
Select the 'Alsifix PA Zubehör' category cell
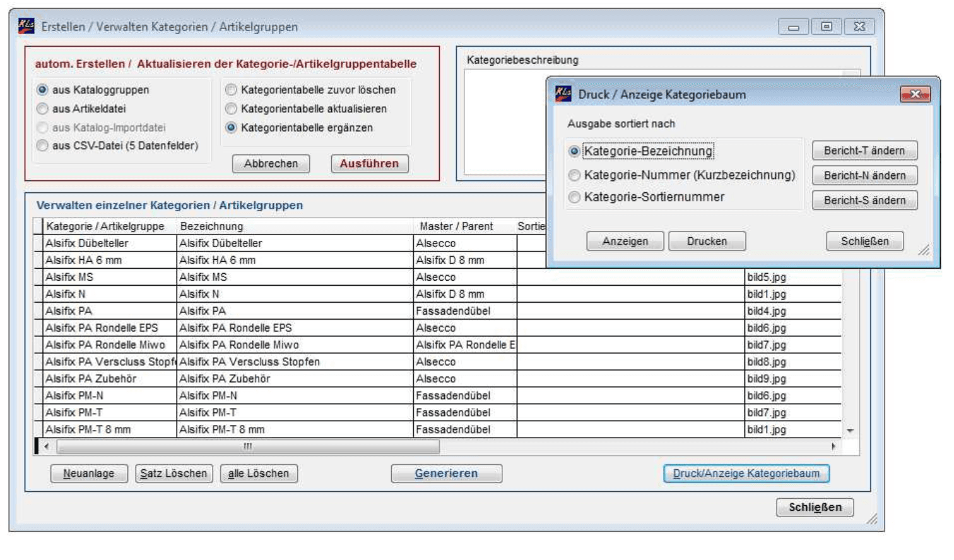(109, 378)
